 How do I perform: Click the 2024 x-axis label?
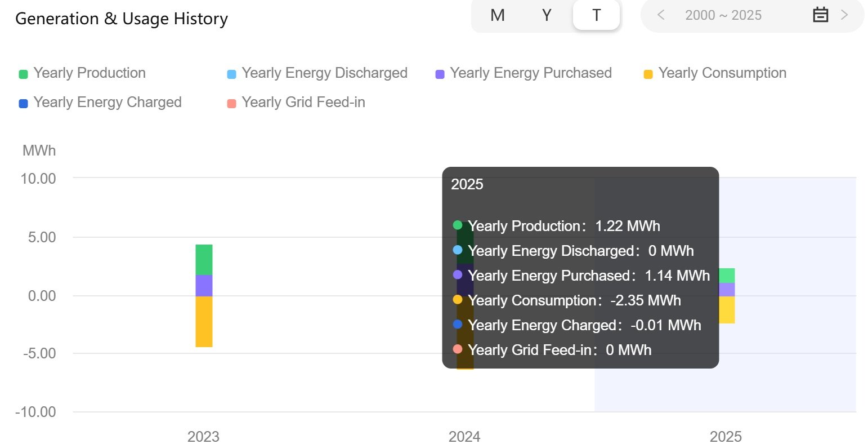tap(464, 436)
